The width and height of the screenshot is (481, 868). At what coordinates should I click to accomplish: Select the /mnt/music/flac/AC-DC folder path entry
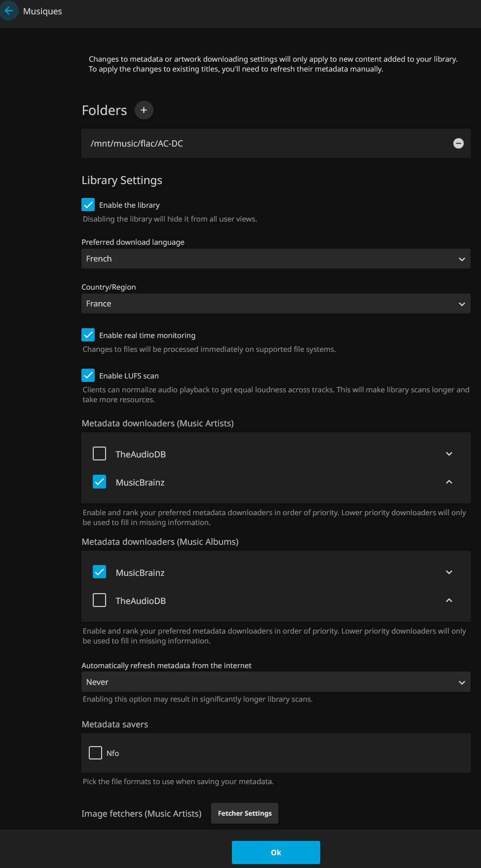[x=137, y=144]
